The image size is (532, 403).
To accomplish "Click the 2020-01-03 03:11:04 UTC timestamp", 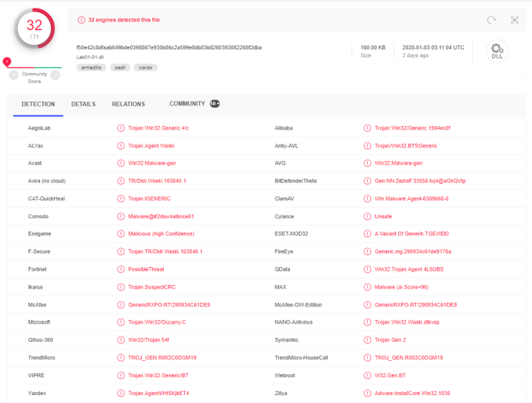I will 433,47.
